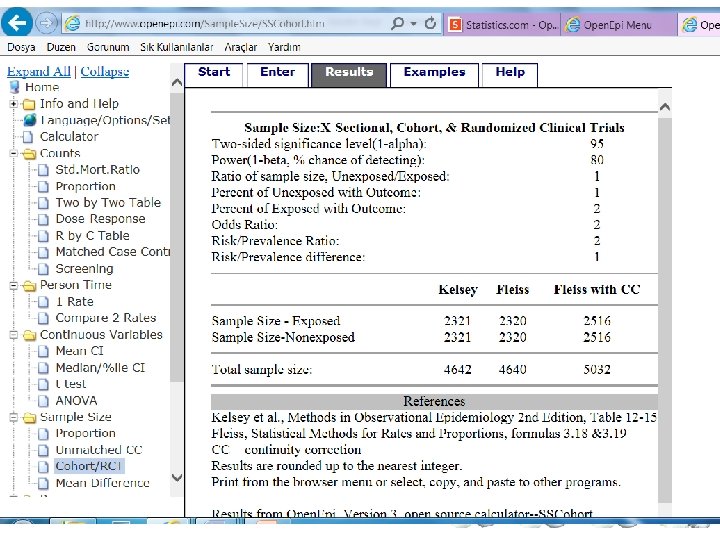Click the Counts folder icon
This screenshot has height=540, width=720.
click(x=29, y=154)
